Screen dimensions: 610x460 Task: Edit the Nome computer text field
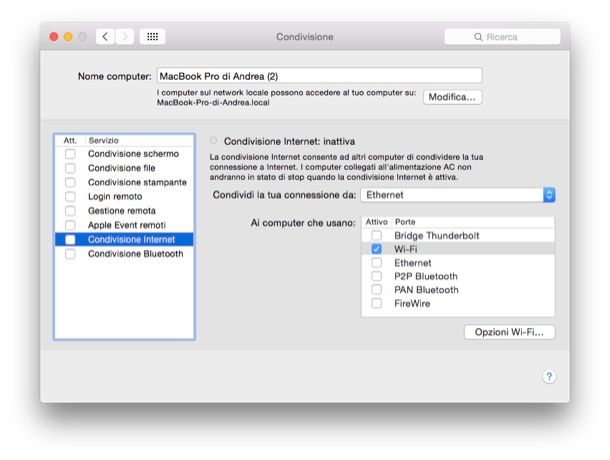click(319, 75)
